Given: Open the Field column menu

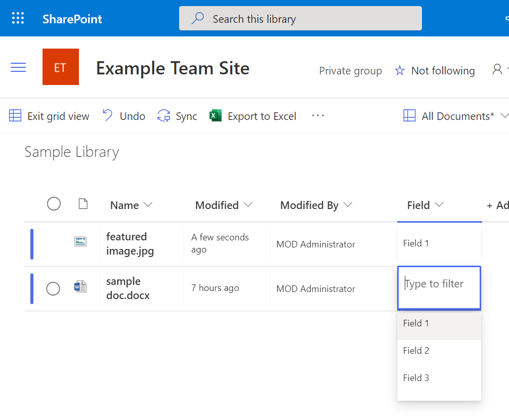Looking at the screenshot, I should tap(425, 205).
